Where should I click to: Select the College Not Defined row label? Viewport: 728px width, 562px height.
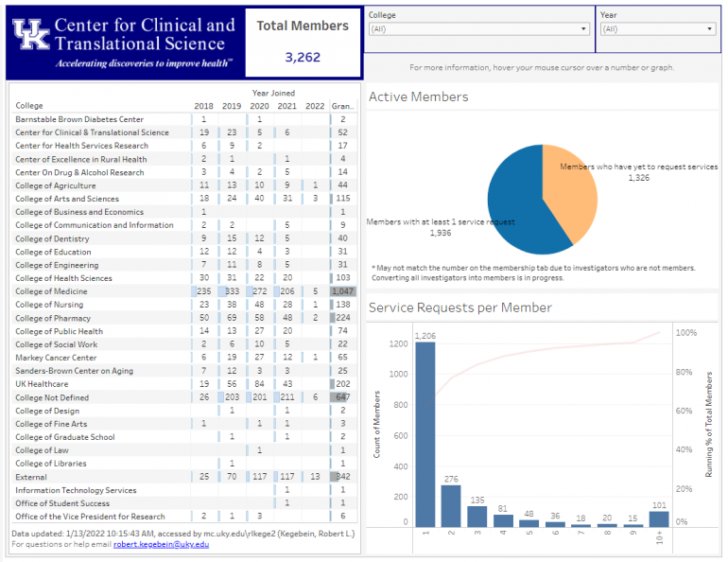point(52,397)
